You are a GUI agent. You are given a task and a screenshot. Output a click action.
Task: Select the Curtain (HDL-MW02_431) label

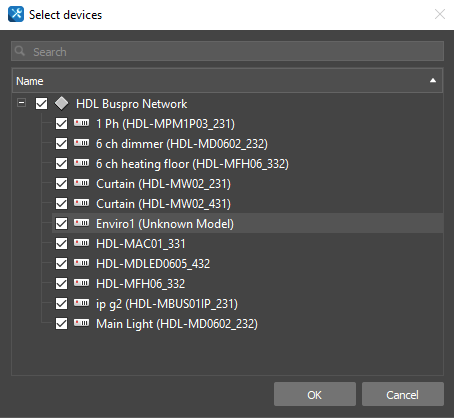pos(163,204)
